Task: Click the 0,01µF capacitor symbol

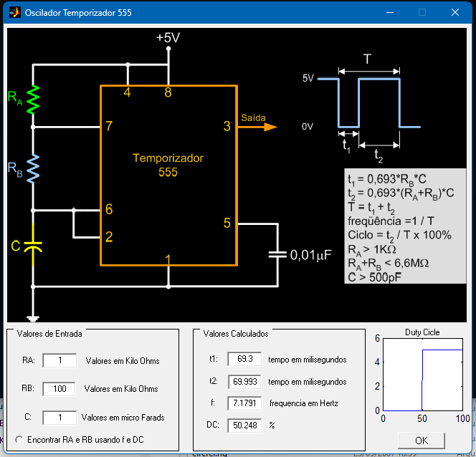Action: tap(277, 255)
